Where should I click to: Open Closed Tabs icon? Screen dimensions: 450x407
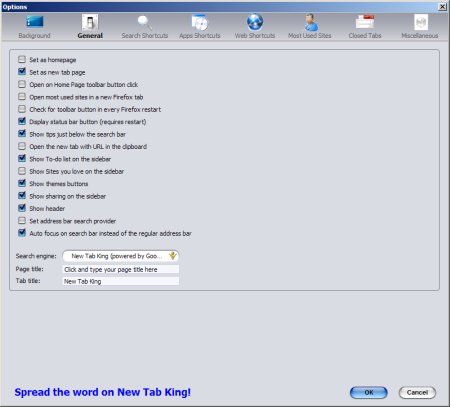365,22
